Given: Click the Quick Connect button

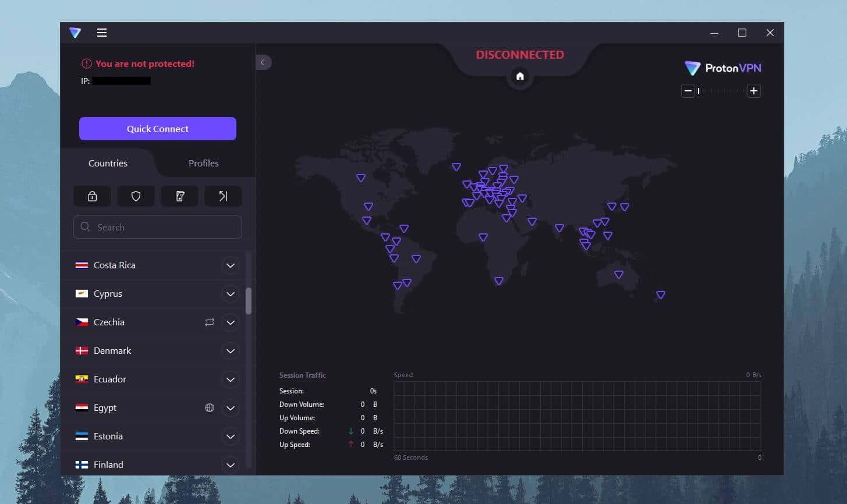Looking at the screenshot, I should 158,129.
